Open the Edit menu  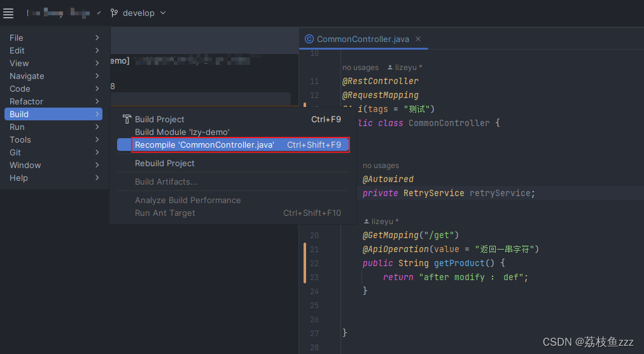click(x=53, y=50)
